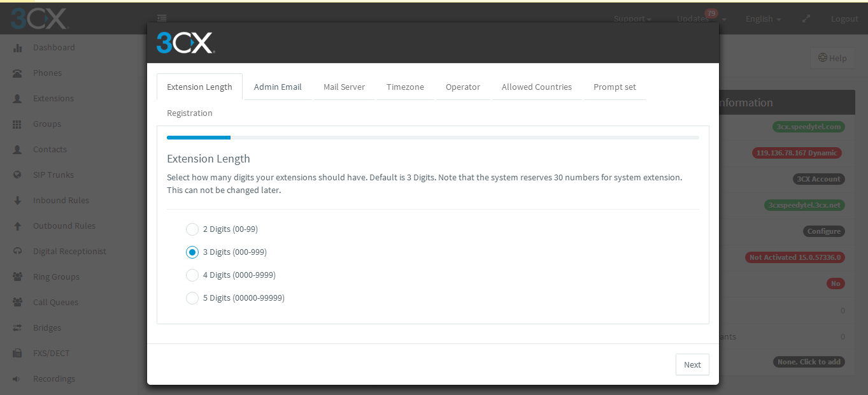Click the Not Activated version badge
Screen dimensions: 868x395
pyautogui.click(x=795, y=257)
